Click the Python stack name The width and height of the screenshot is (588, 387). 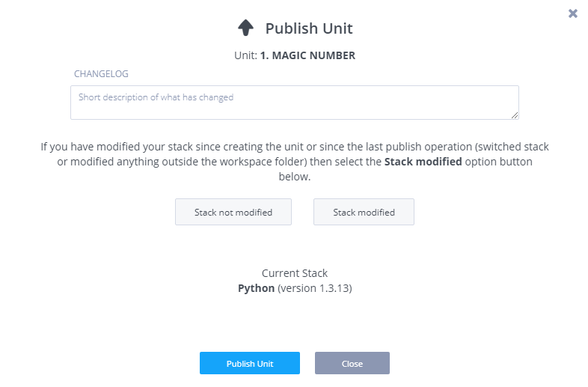pos(256,288)
